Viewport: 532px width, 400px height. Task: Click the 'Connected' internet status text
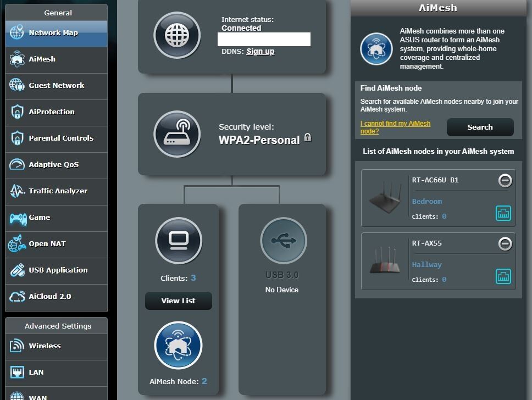[x=241, y=28]
